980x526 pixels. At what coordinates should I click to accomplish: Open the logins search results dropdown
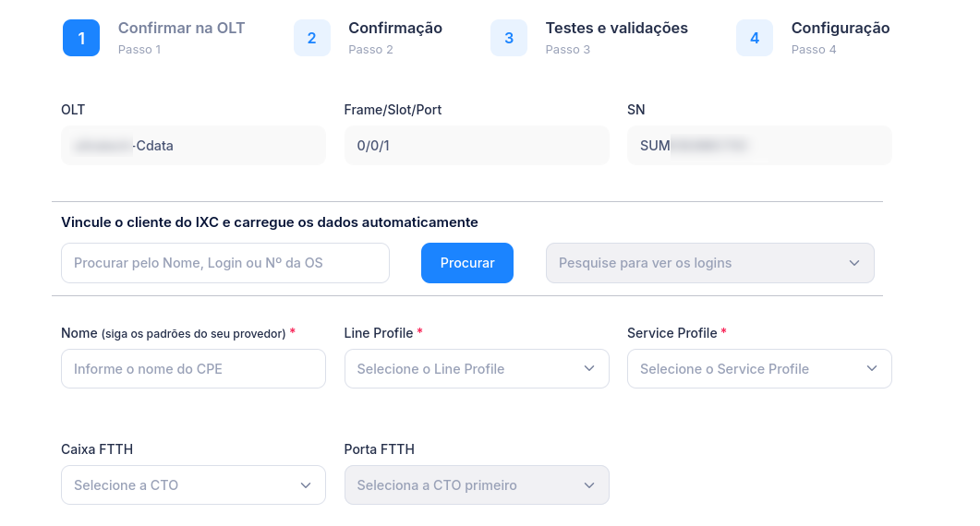709,263
